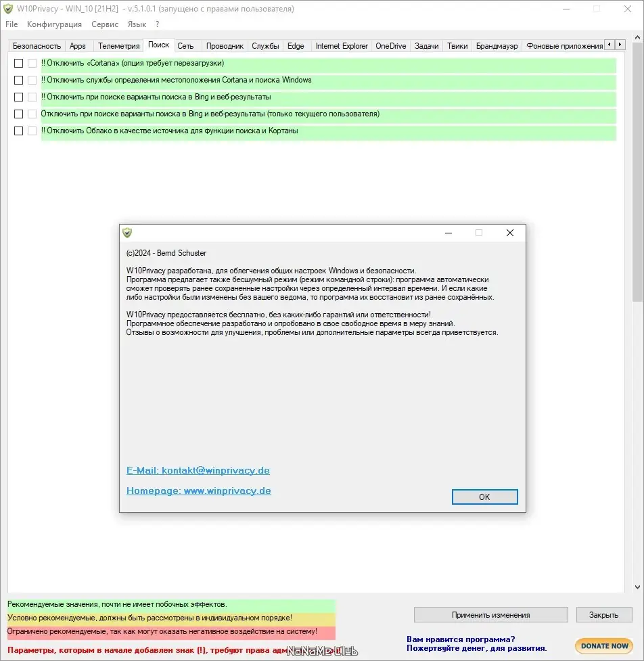
Task: Open the E-Mail kontakt@winprivacy.de link
Action: (198, 470)
